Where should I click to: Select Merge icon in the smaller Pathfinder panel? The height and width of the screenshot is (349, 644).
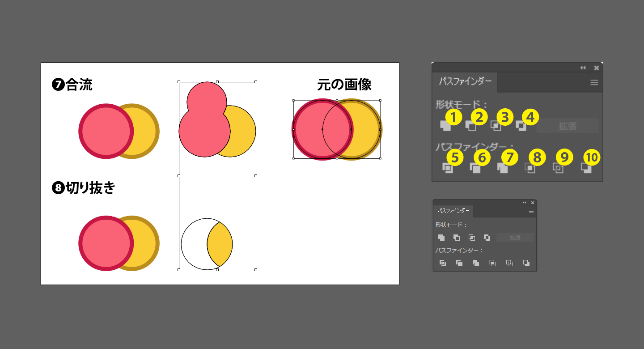[x=475, y=263]
